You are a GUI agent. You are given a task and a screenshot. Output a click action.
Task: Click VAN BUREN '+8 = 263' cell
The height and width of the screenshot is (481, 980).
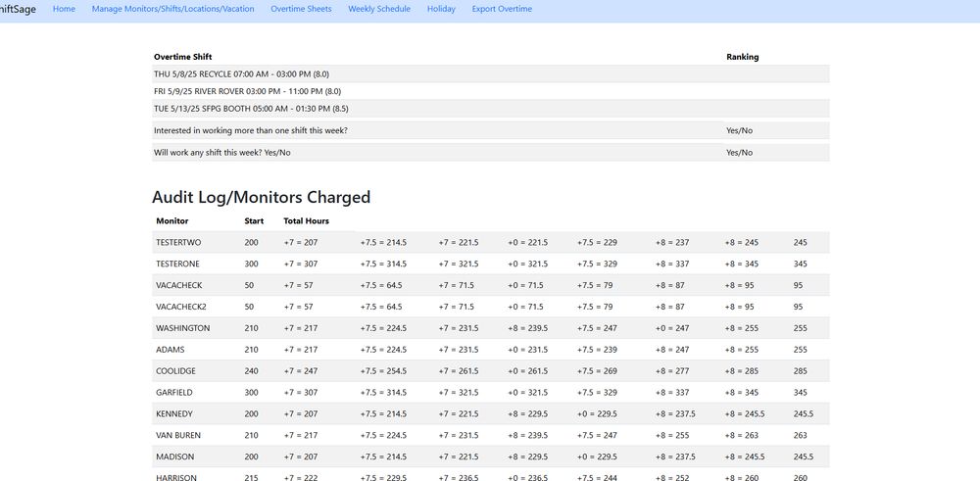coord(742,435)
